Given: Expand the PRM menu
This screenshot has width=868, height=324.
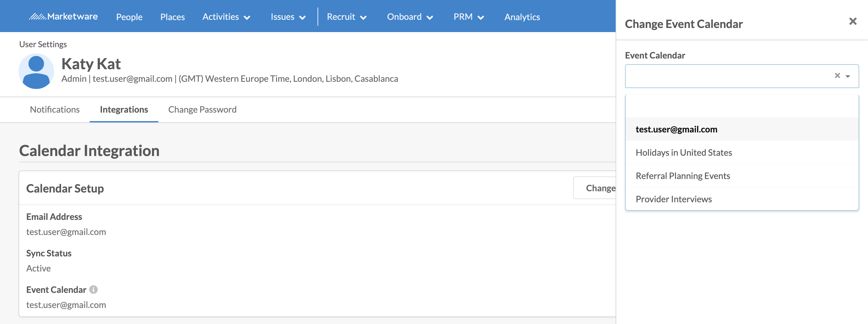Looking at the screenshot, I should (x=468, y=17).
